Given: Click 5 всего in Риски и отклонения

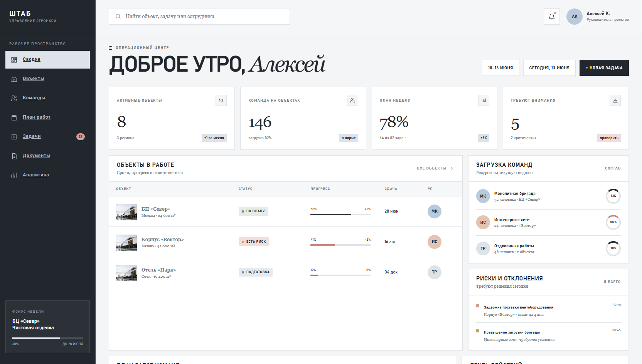Looking at the screenshot, I should coord(612,282).
